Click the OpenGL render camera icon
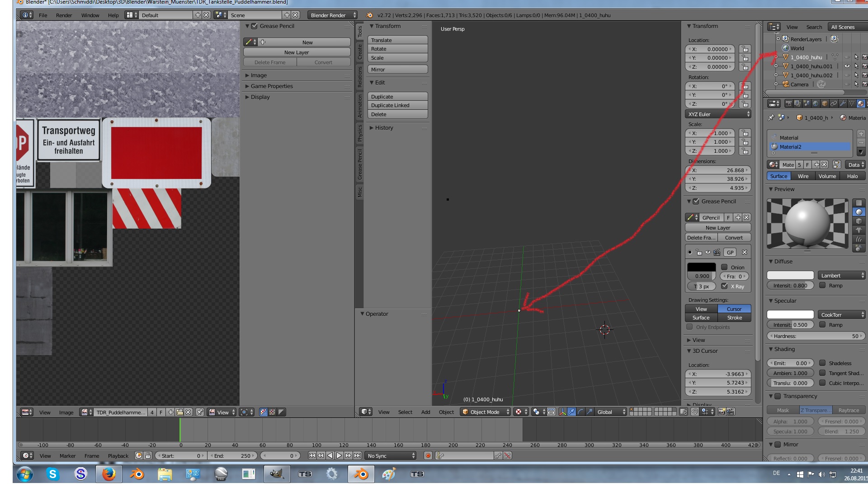Viewport: 868px width, 488px height. tap(722, 412)
